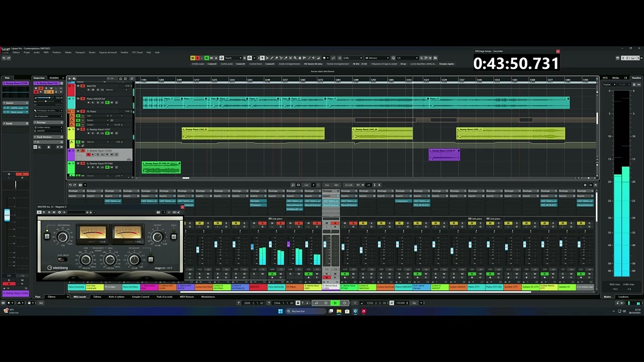Image resolution: width=644 pixels, height=362 pixels.
Task: Click the Redo arrow icon
Action: (x=8, y=58)
